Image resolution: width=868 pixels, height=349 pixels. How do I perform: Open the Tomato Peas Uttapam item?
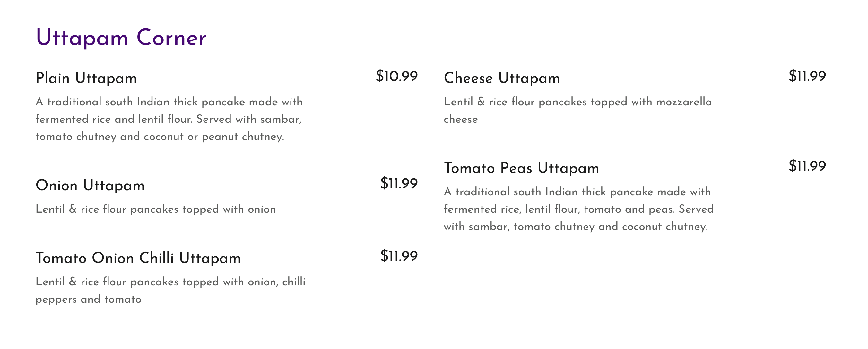[521, 168]
